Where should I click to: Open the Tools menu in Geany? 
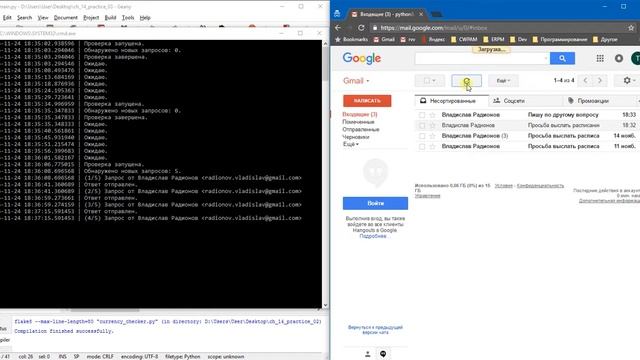pos(128,18)
